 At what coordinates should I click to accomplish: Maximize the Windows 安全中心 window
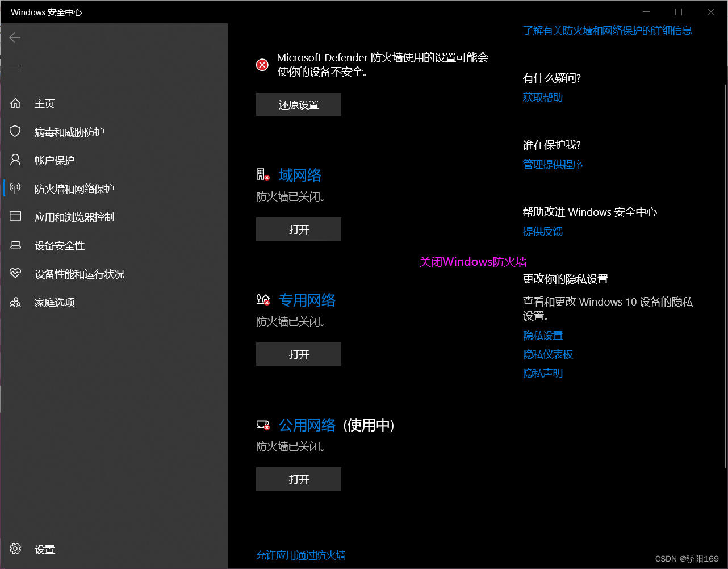[678, 12]
